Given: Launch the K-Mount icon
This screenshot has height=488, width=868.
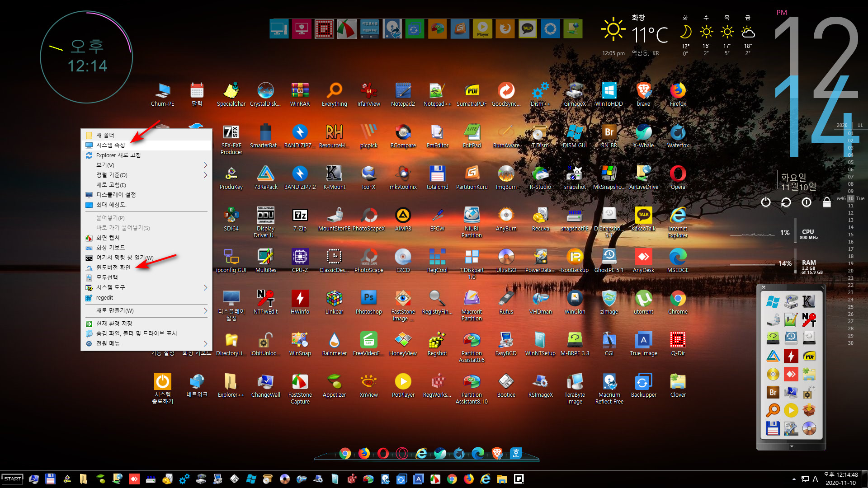Looking at the screenshot, I should coord(334,178).
